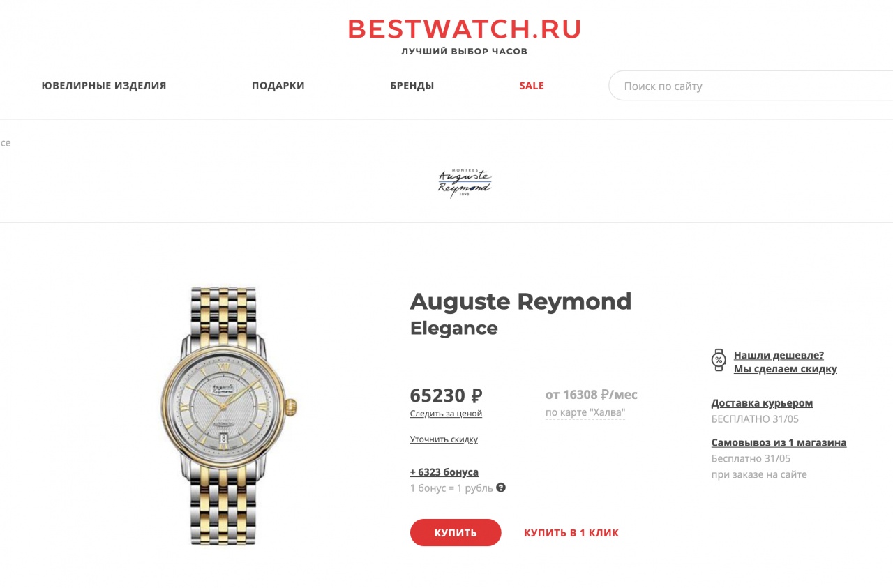Image resolution: width=893 pixels, height=588 pixels.
Task: Click the Нашли дешевле? link
Action: 779,355
